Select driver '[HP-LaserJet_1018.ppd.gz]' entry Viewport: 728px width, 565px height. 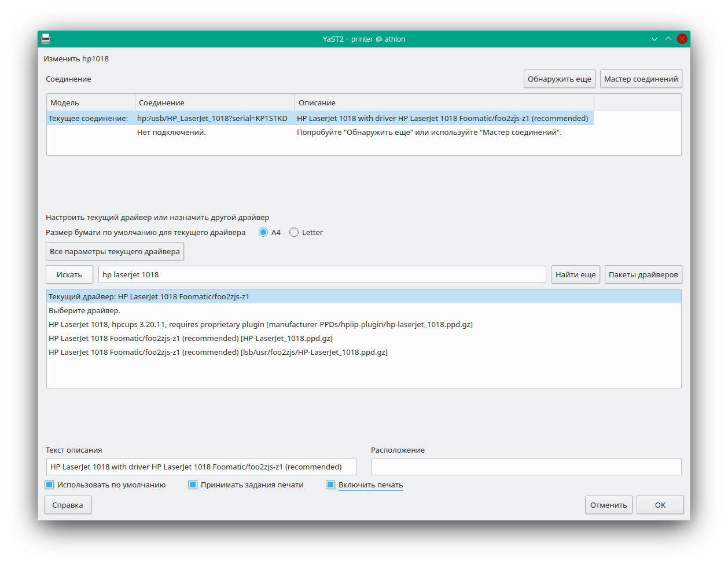pyautogui.click(x=364, y=338)
